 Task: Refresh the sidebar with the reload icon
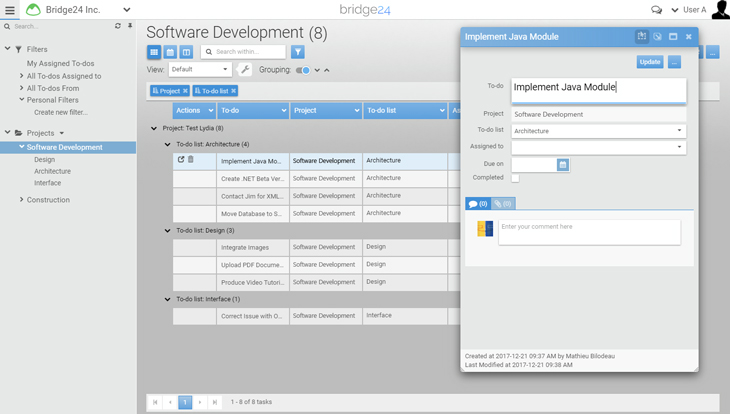(118, 26)
